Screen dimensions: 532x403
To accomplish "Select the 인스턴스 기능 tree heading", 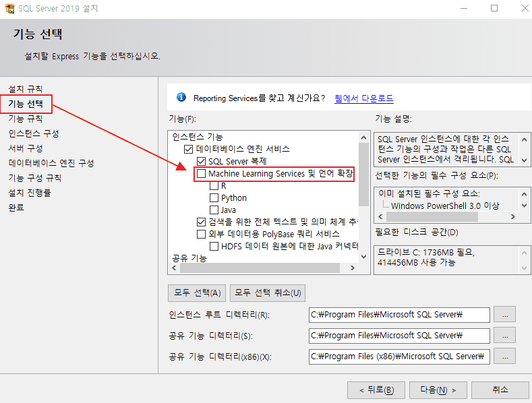I will [198, 137].
